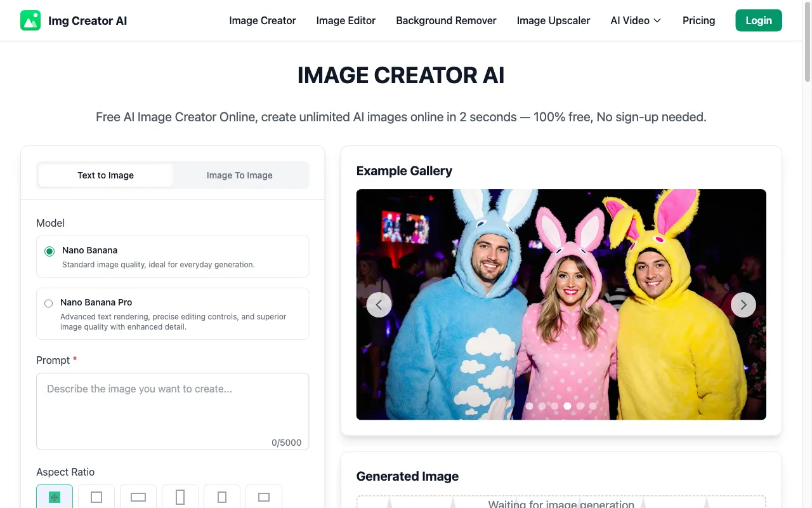Go to Background Remover page
Screen dimensions: 812x508
click(x=446, y=20)
